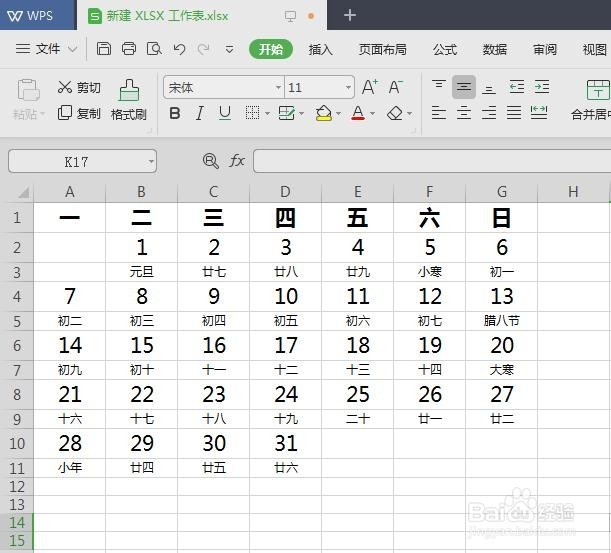The height and width of the screenshot is (553, 611).
Task: Apply red font color A
Action: [x=358, y=113]
